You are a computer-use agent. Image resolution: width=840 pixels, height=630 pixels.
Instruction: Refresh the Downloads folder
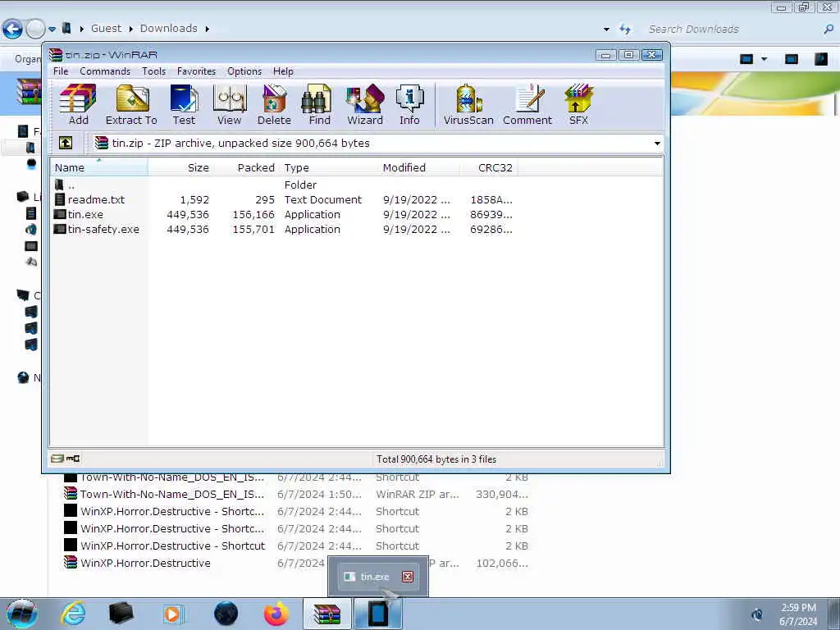click(x=625, y=29)
